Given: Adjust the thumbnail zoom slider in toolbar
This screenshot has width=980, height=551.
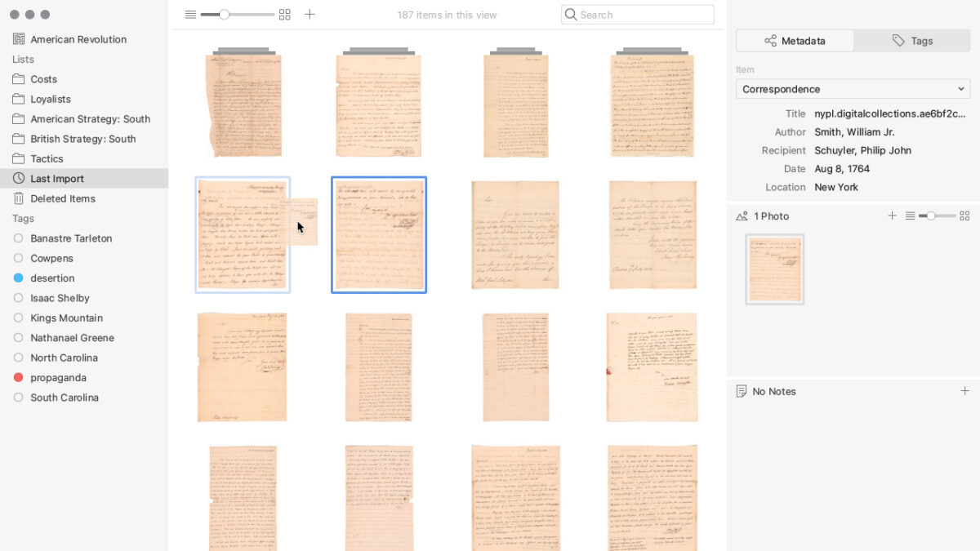Looking at the screenshot, I should (x=237, y=15).
